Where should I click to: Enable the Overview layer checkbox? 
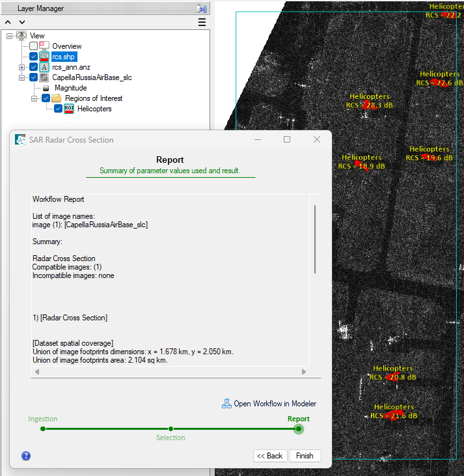click(x=34, y=46)
